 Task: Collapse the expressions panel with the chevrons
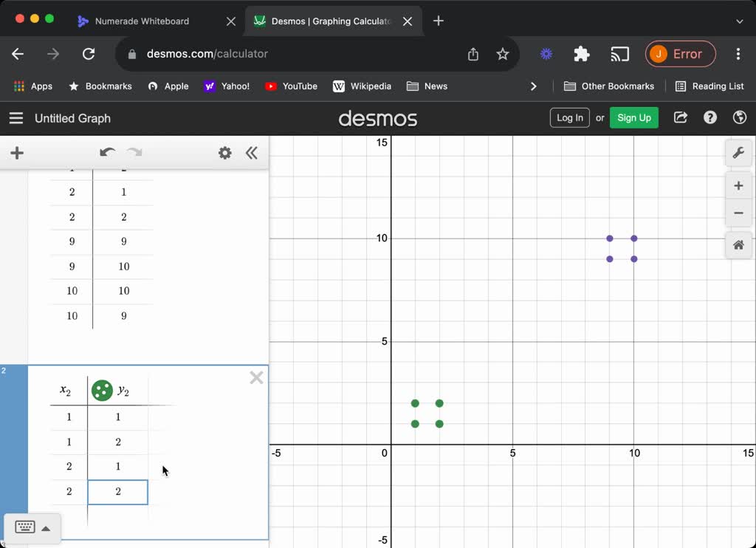252,153
